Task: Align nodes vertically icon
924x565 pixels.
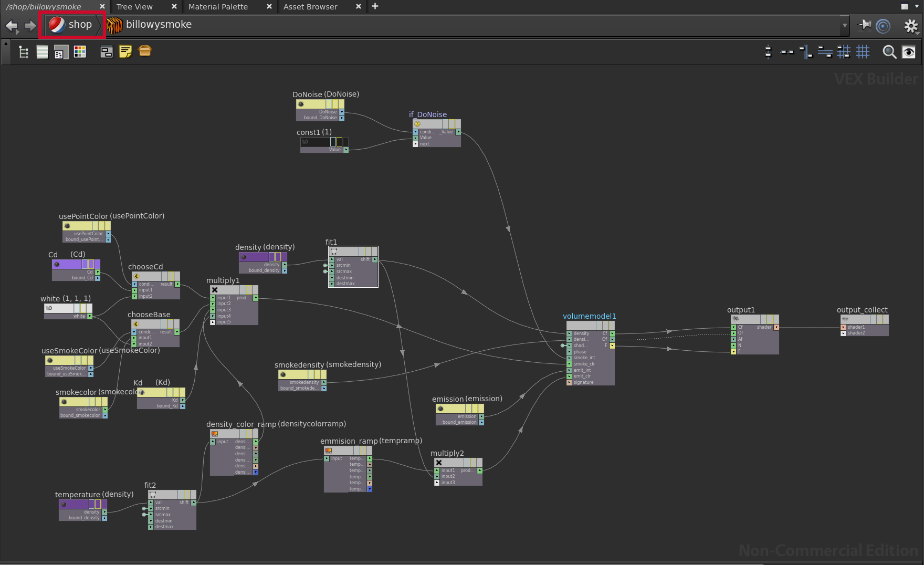Action: [x=768, y=51]
